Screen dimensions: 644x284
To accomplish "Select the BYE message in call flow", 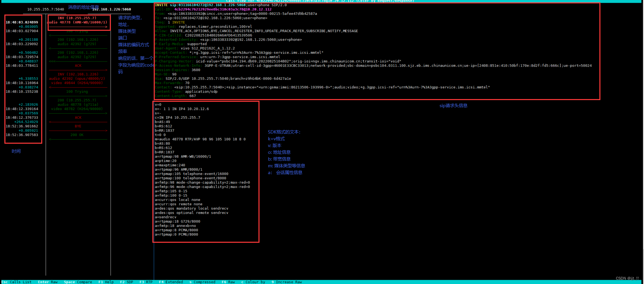I will [78, 126].
